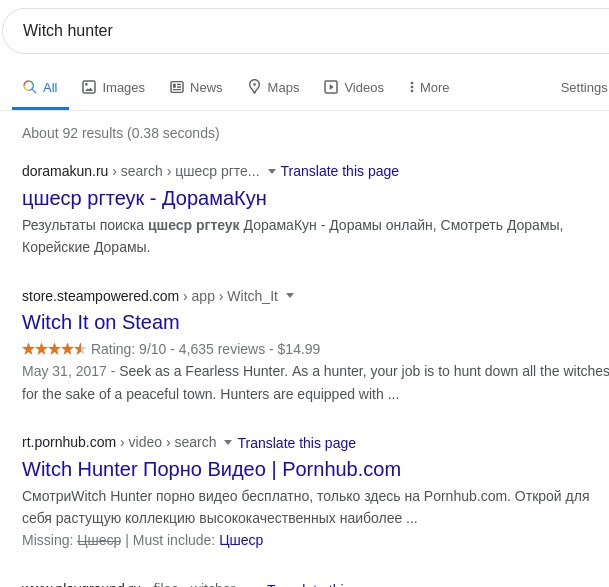Screen dimensions: 609x587
Task: Click the Must include Цшеср link
Action: [241, 540]
